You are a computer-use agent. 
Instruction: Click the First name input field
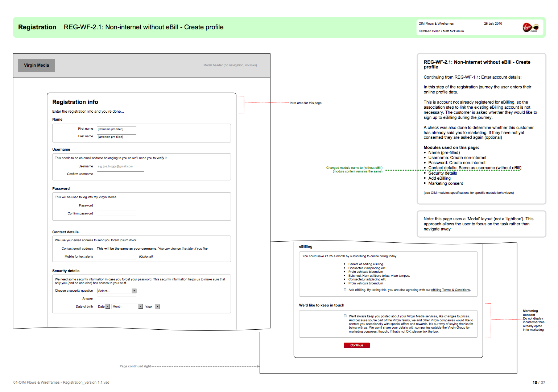point(116,129)
